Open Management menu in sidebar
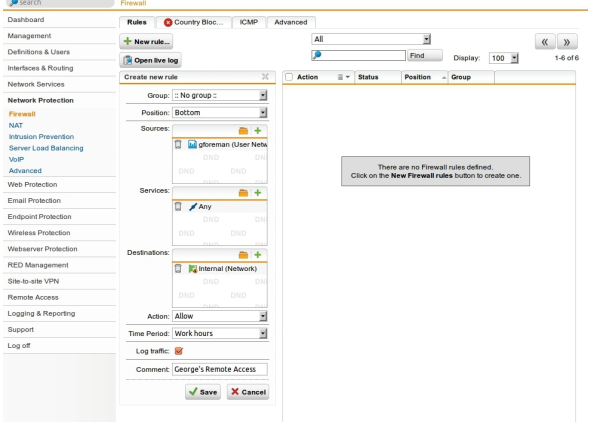The width and height of the screenshot is (596, 429). pyautogui.click(x=29, y=36)
